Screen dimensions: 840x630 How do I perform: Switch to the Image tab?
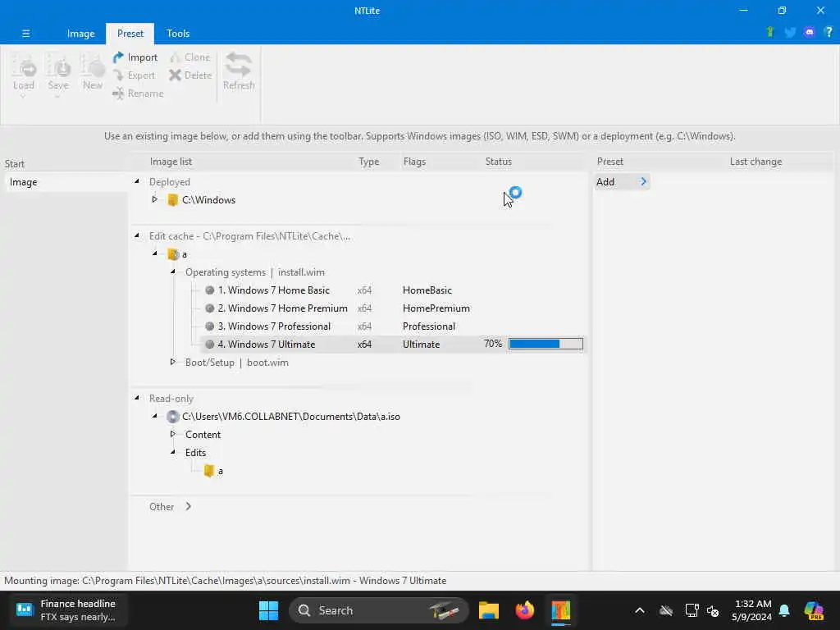click(81, 33)
